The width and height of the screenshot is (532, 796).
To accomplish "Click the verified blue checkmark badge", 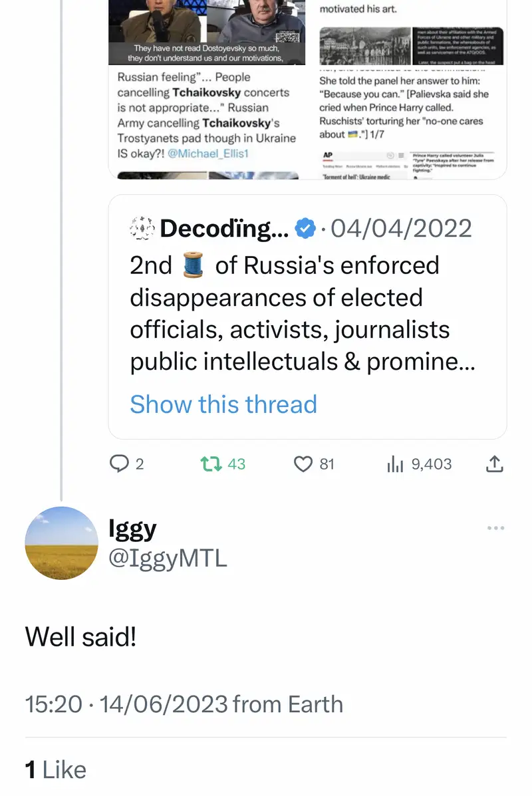I will [305, 228].
